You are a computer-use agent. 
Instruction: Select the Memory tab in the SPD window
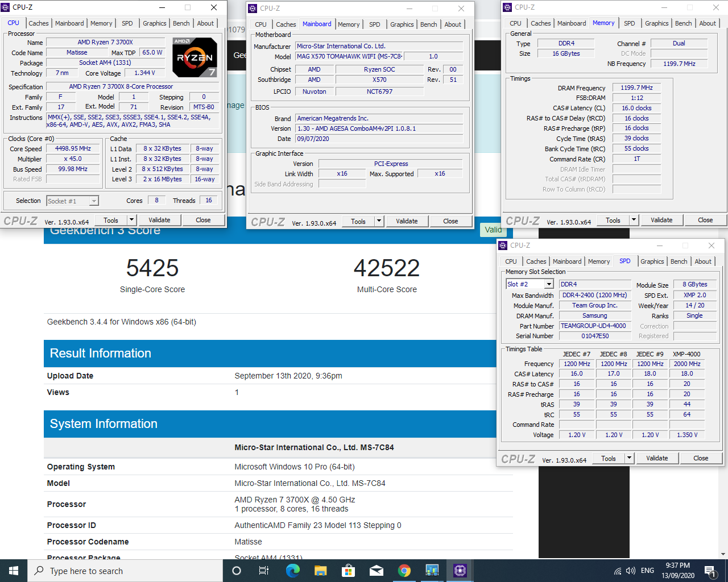pos(599,261)
